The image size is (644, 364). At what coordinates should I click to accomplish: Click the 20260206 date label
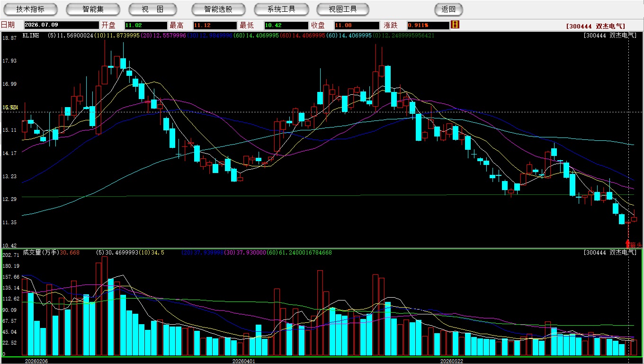coord(36,361)
